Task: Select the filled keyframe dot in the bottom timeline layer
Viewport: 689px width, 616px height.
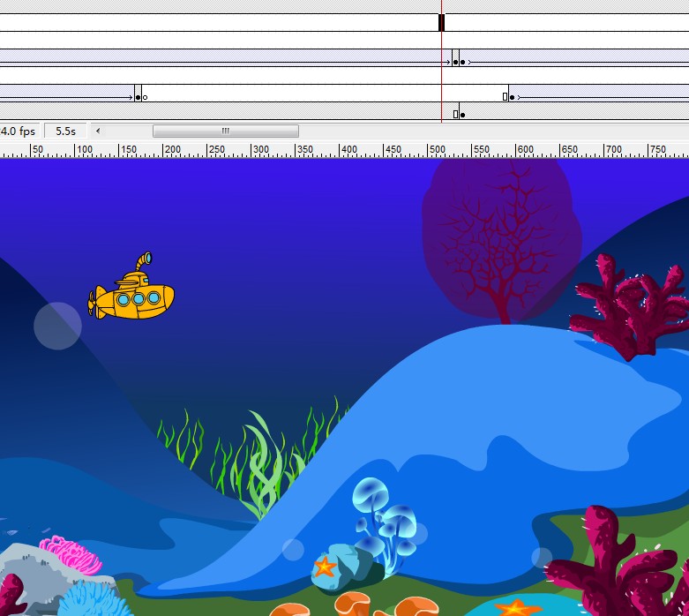Action: point(462,115)
